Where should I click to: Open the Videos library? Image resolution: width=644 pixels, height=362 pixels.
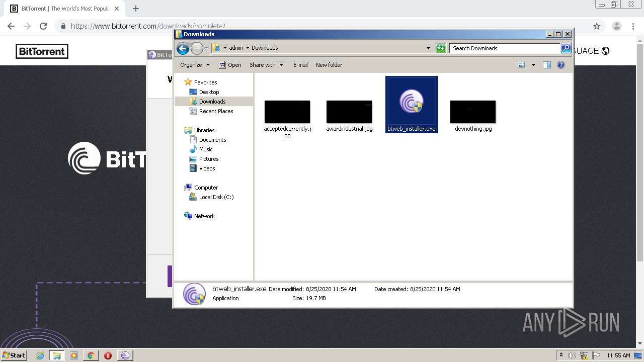(202, 168)
